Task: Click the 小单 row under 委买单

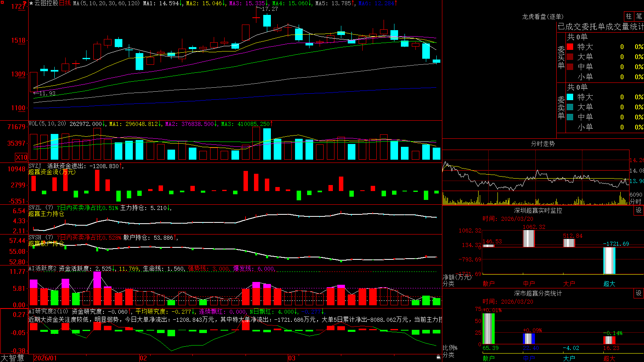Action: coord(605,77)
